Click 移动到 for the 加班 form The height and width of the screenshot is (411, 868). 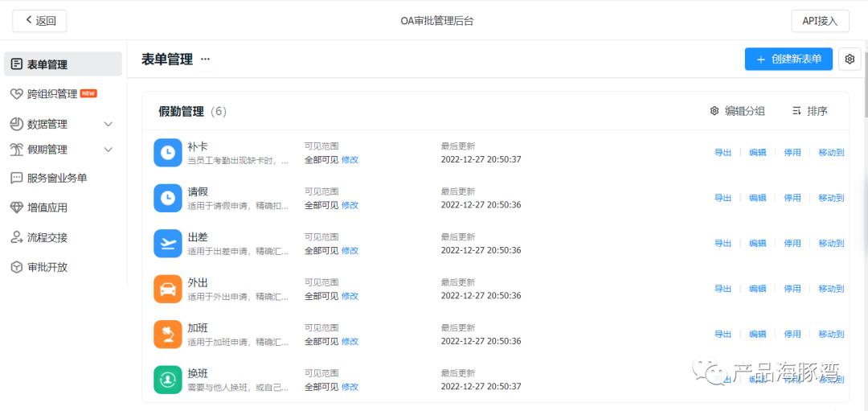832,334
